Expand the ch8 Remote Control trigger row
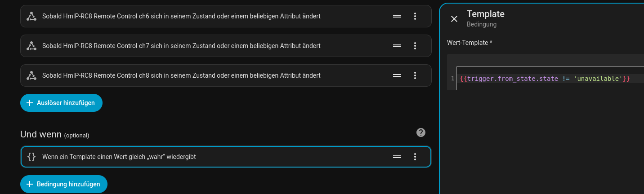This screenshot has width=644, height=194. [x=181, y=75]
